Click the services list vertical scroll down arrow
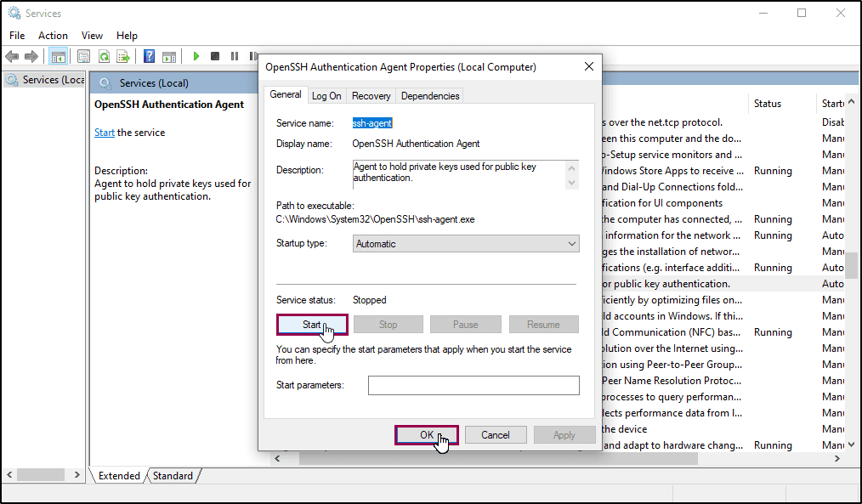Image resolution: width=862 pixels, height=504 pixels. tap(852, 445)
